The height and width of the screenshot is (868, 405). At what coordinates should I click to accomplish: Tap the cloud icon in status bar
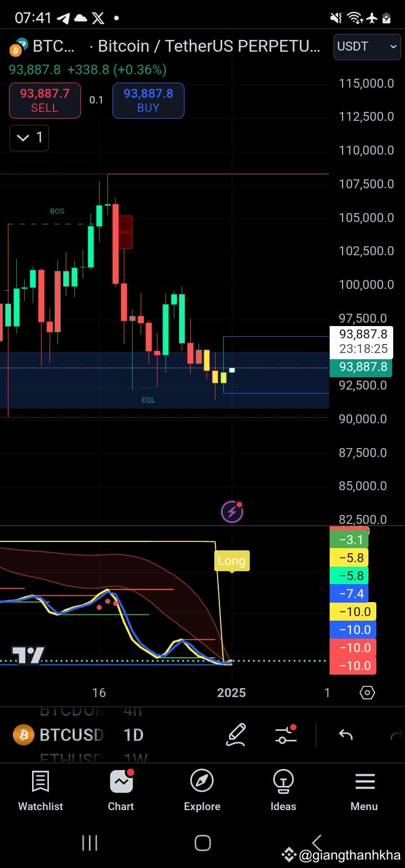coord(80,18)
